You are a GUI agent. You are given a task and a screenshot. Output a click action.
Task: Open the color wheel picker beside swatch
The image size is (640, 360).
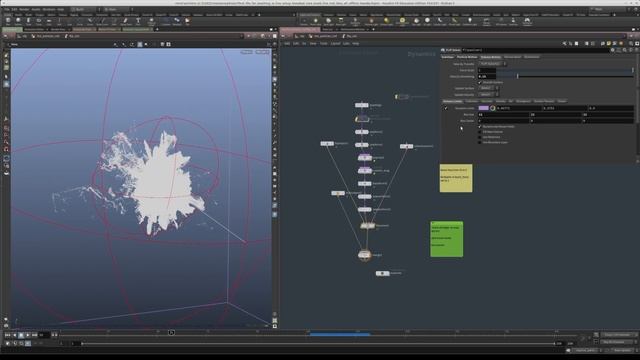493,108
